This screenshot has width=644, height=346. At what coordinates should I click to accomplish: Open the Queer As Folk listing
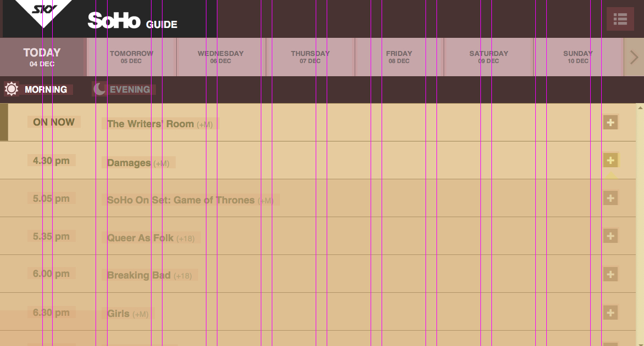tap(151, 238)
